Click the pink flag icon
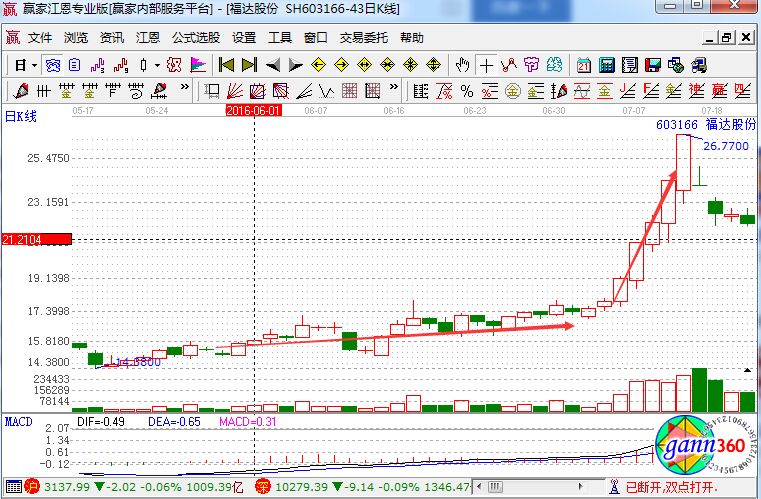Screen dimensions: 761x499 pyautogui.click(x=198, y=65)
